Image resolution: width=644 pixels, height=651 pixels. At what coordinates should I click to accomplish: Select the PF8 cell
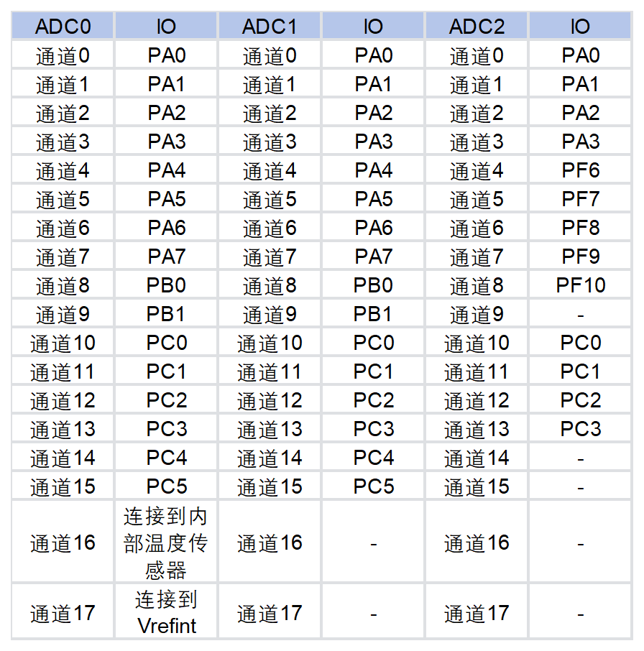(580, 227)
